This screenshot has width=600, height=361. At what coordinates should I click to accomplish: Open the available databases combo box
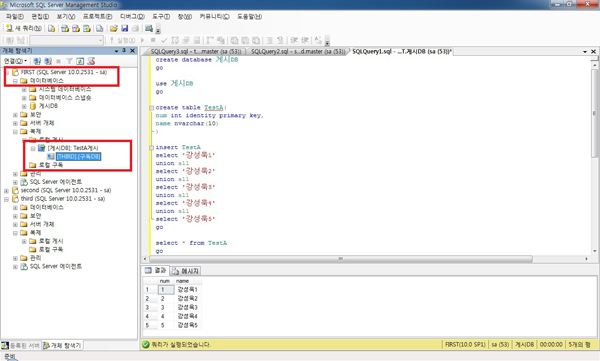click(67, 40)
